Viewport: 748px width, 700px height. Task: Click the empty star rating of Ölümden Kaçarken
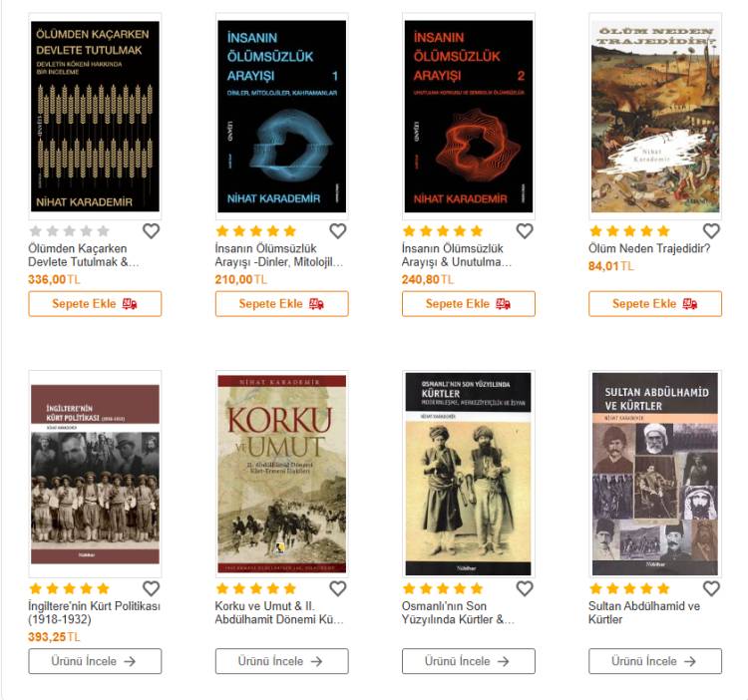[70, 231]
